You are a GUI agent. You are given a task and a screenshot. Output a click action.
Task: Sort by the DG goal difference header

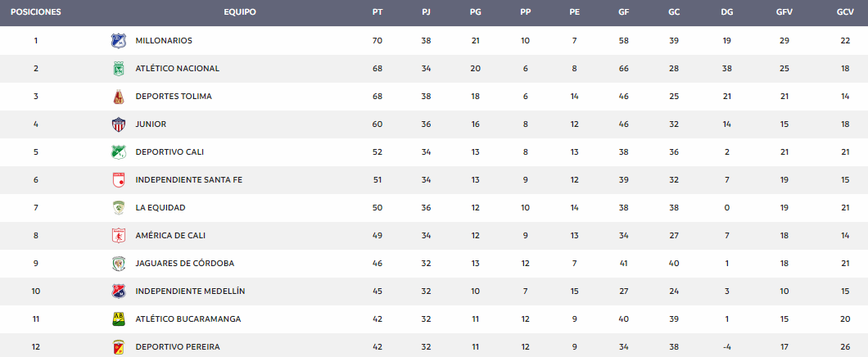coord(727,12)
